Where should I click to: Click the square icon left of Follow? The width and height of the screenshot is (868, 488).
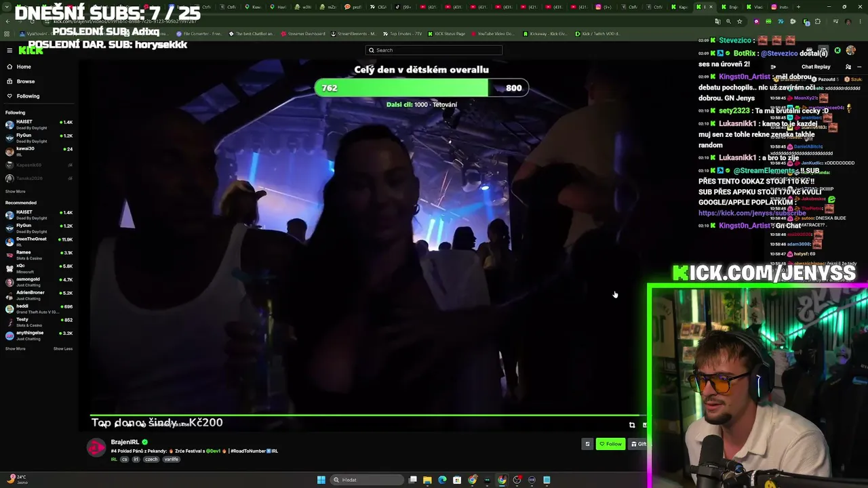587,444
